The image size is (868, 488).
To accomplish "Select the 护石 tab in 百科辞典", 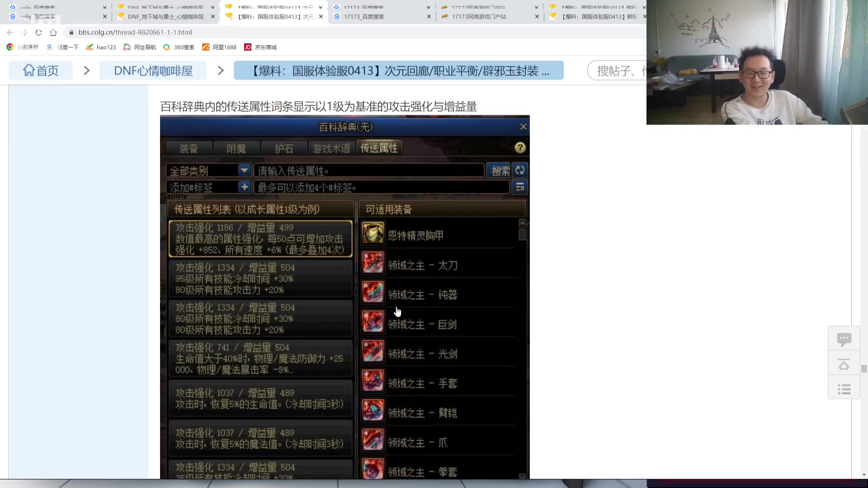I will [284, 148].
